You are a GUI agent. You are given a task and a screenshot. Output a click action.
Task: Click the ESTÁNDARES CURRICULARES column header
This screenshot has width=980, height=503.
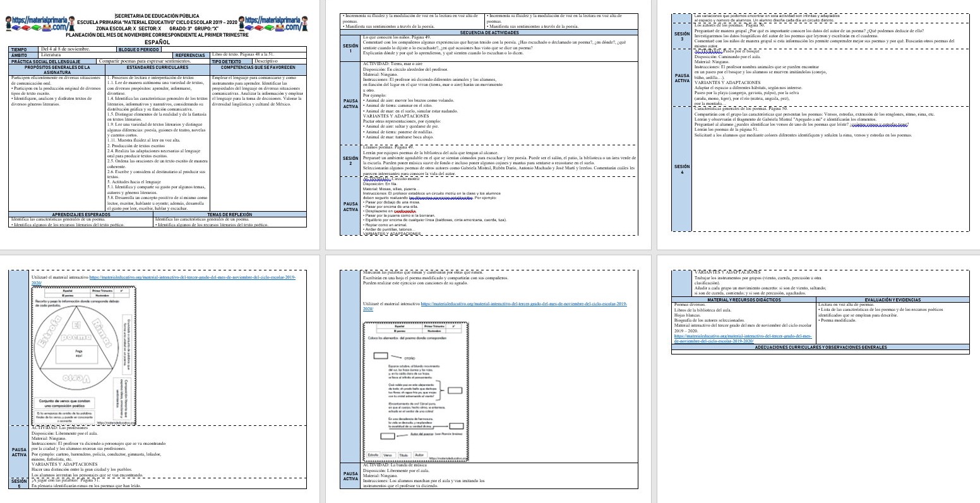[157, 67]
